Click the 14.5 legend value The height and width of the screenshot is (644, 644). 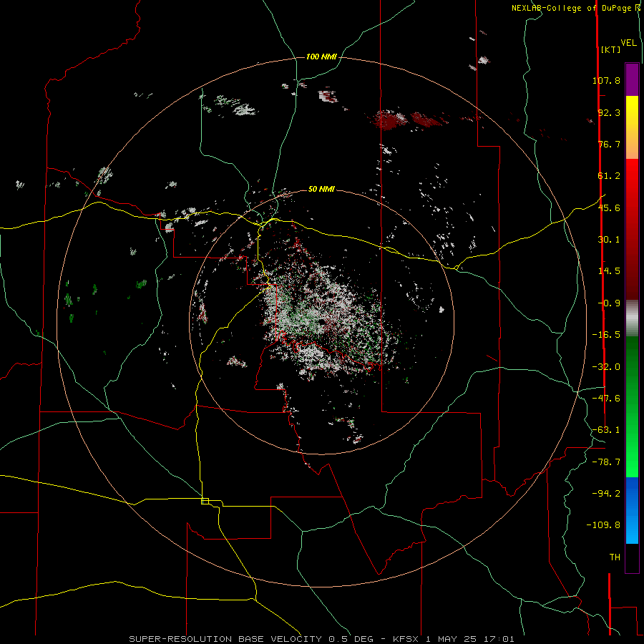pyautogui.click(x=609, y=271)
